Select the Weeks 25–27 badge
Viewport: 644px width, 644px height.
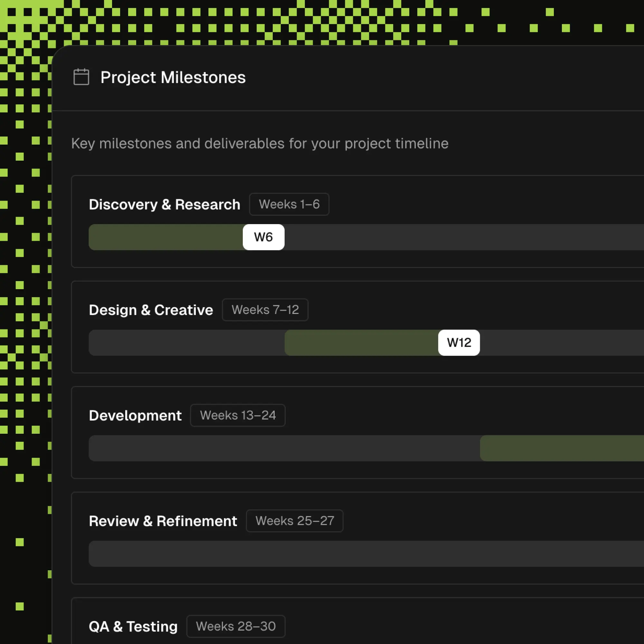[295, 521]
